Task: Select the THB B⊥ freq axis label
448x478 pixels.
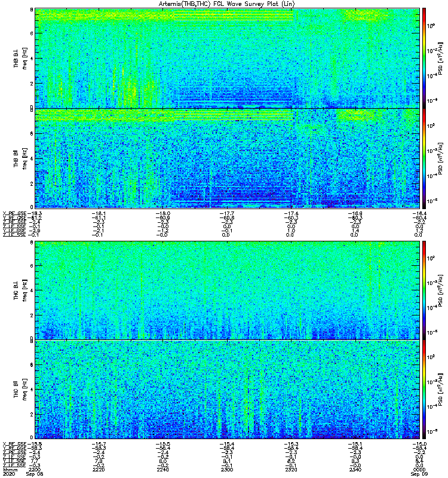Action: (x=20, y=58)
